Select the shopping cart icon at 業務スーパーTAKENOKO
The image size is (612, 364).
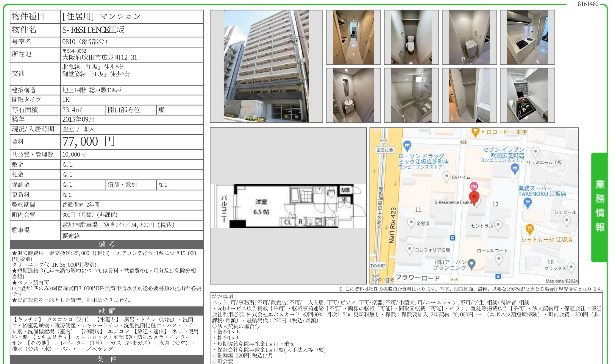(x=527, y=201)
